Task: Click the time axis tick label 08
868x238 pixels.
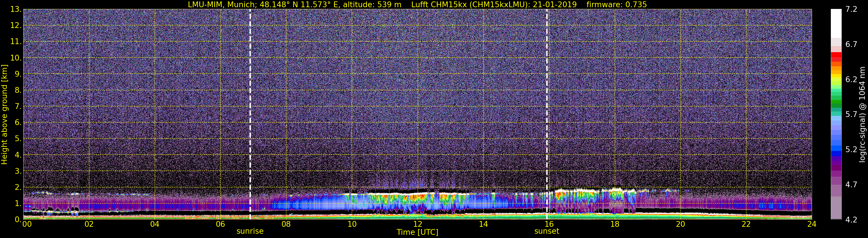Action: tap(286, 224)
